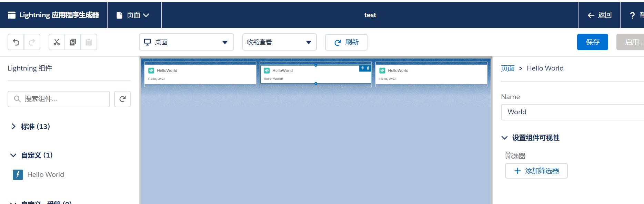Click the paste clipboard icon
The height and width of the screenshot is (204, 644).
click(89, 42)
